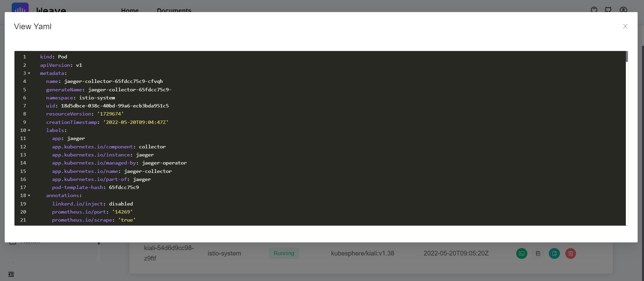Click the namespace istio-system value in yaml

97,98
